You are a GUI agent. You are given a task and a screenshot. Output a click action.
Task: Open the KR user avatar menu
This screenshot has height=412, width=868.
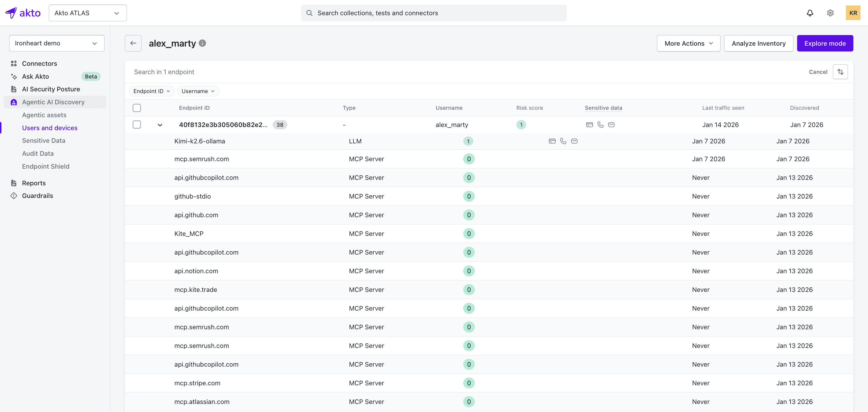point(853,13)
